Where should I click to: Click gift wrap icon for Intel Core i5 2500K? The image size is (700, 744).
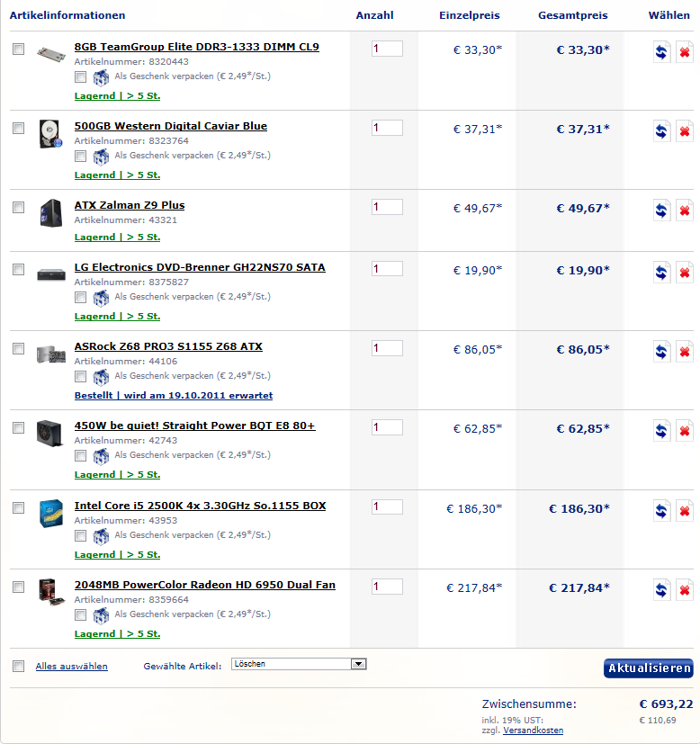101,536
